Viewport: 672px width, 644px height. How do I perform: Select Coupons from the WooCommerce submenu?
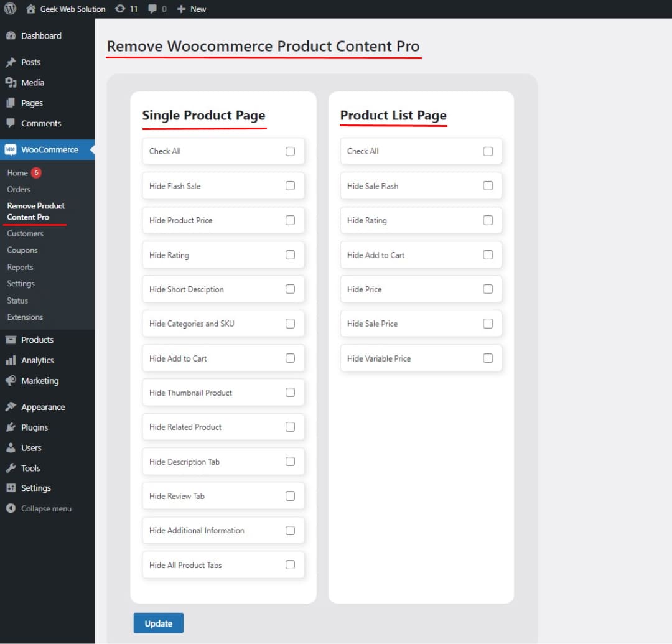pos(22,250)
